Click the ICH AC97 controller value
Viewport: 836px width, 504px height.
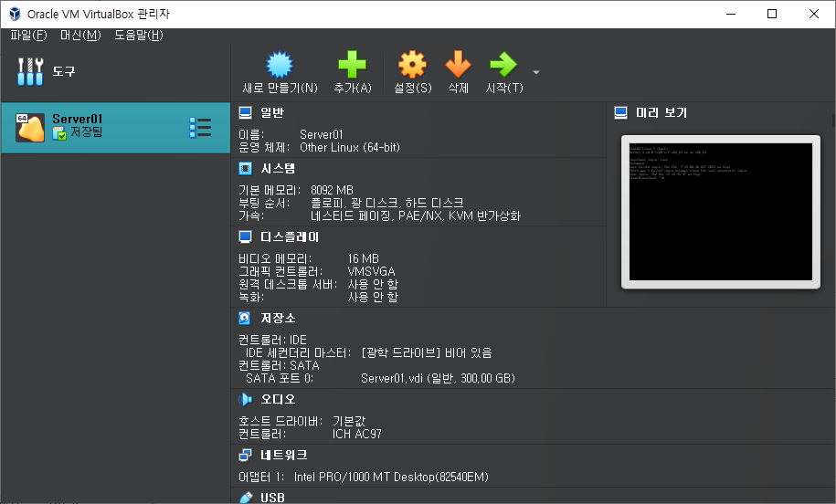tap(357, 434)
